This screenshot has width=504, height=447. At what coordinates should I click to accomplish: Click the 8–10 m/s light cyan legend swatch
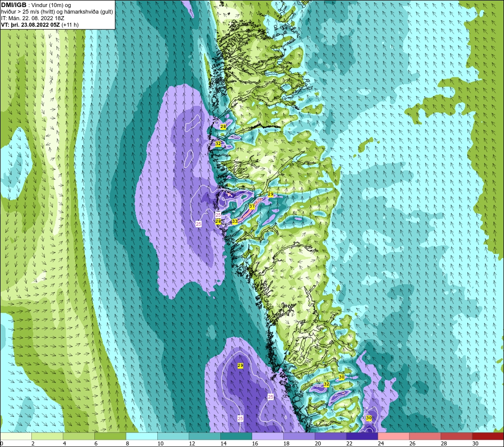coord(142,436)
